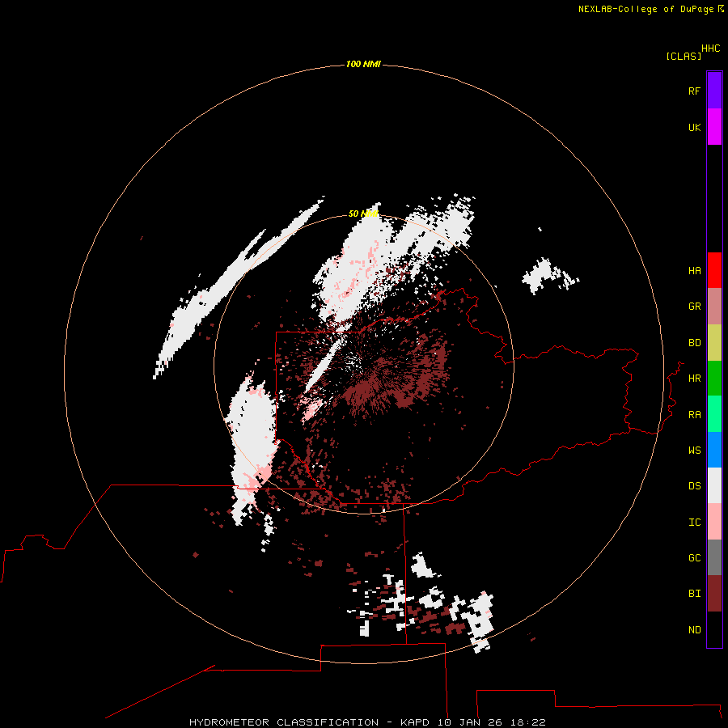Click the RA light green swatch
The width and height of the screenshot is (728, 728).
pyautogui.click(x=714, y=414)
